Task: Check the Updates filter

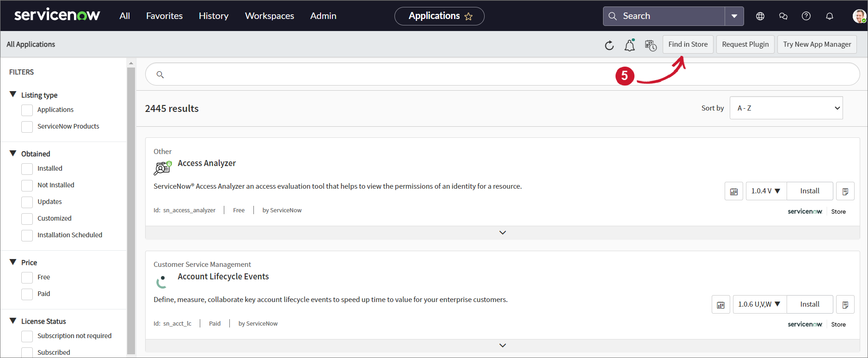Action: 27,202
